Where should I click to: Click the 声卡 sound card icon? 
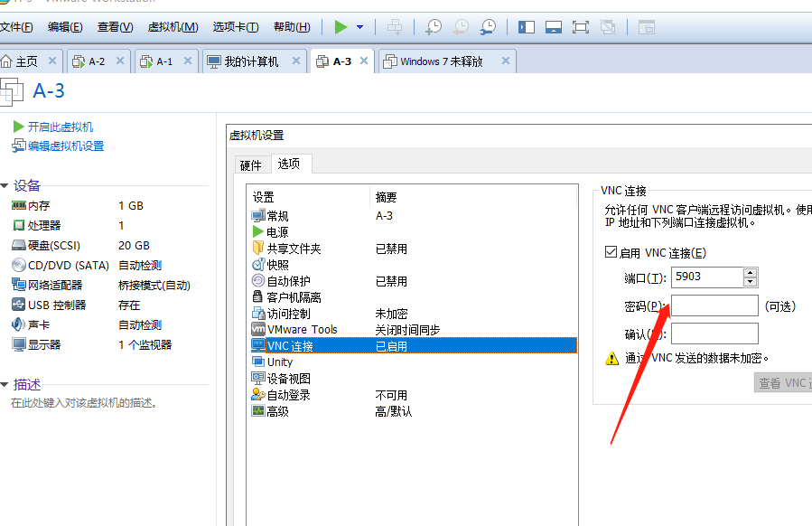point(19,325)
